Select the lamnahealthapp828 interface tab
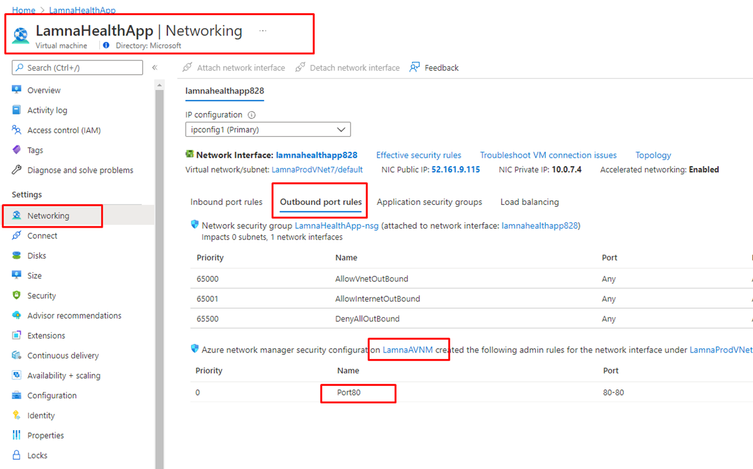Screen dimensions: 753x469 pos(225,91)
